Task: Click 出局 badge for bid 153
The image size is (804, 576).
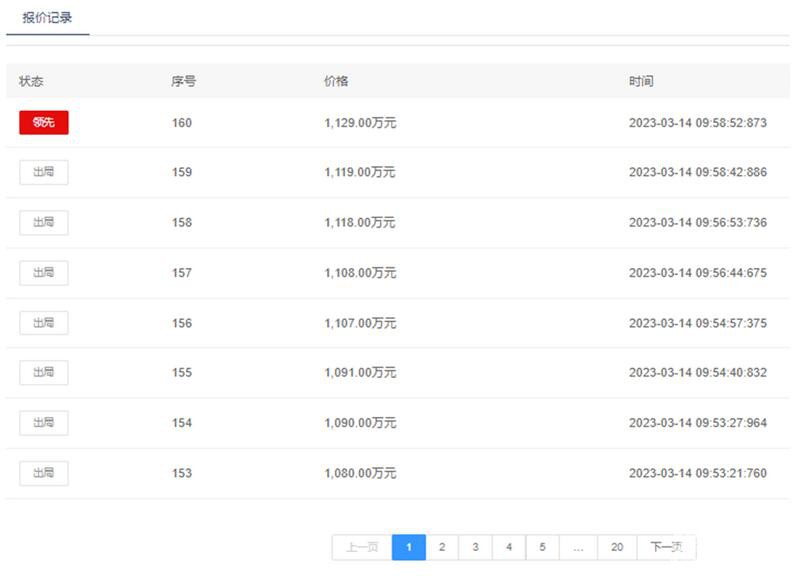Action: tap(43, 473)
